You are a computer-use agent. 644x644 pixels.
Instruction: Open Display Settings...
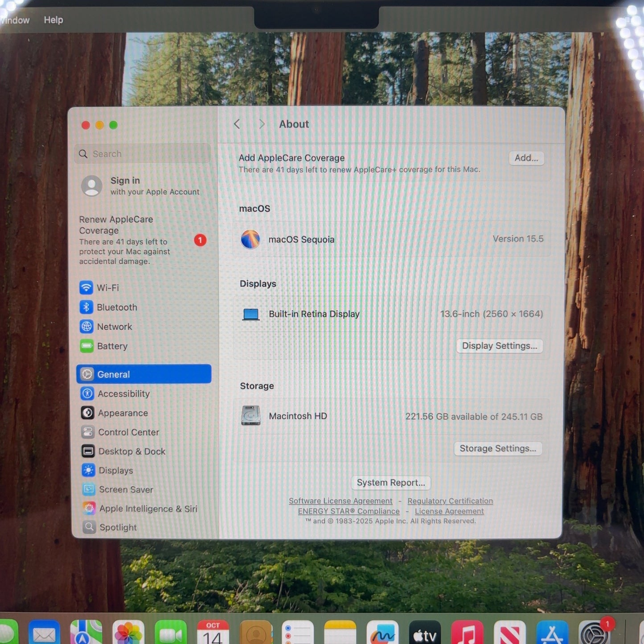(499, 346)
